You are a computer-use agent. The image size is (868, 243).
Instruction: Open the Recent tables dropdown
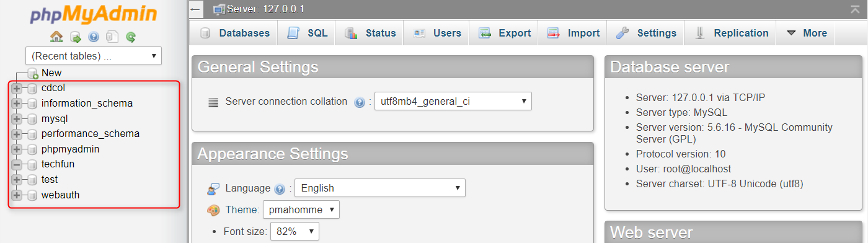[x=94, y=56]
